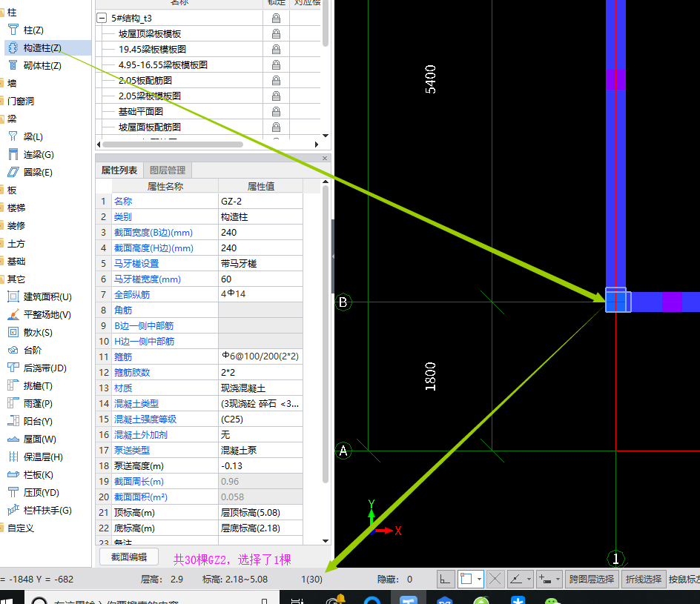Toggle lock for 4.95-16.55梁板模板图
This screenshot has width=700, height=604.
[277, 65]
